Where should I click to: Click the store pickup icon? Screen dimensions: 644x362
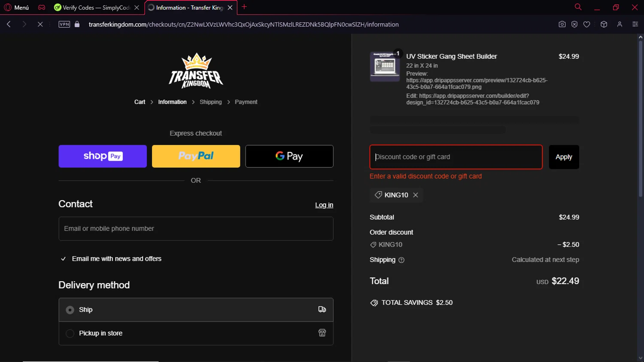(322, 333)
